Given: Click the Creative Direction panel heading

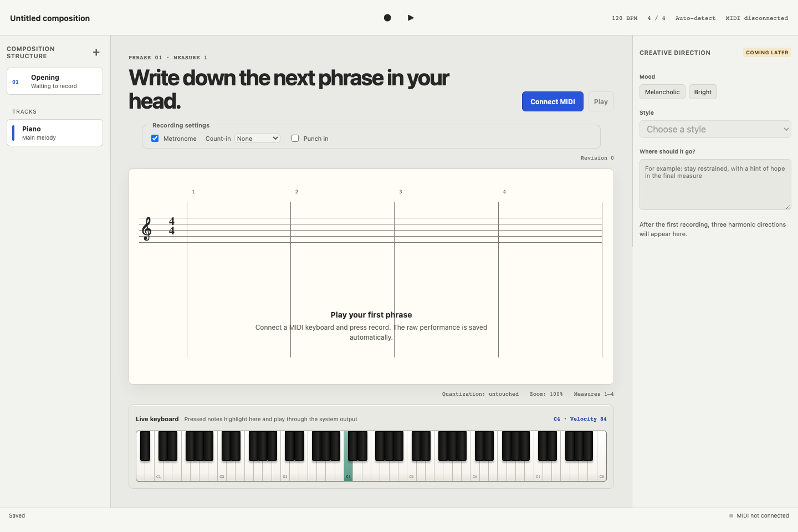Looking at the screenshot, I should (675, 53).
